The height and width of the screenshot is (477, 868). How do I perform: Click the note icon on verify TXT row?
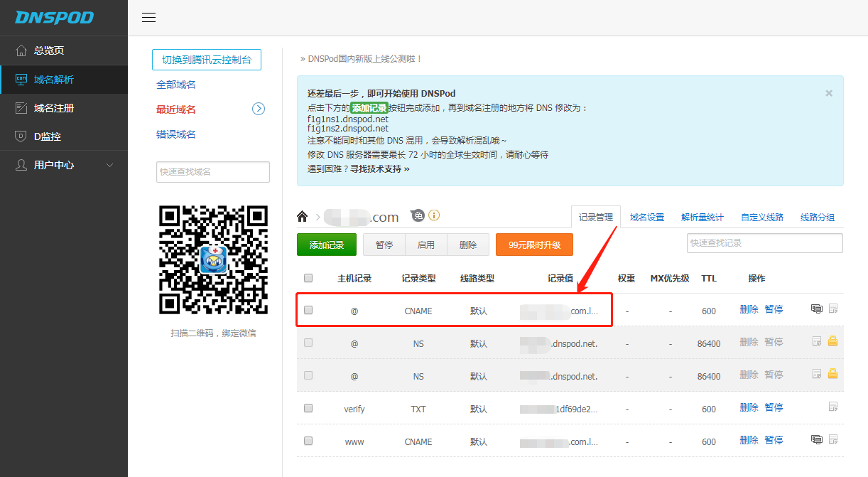(x=833, y=407)
